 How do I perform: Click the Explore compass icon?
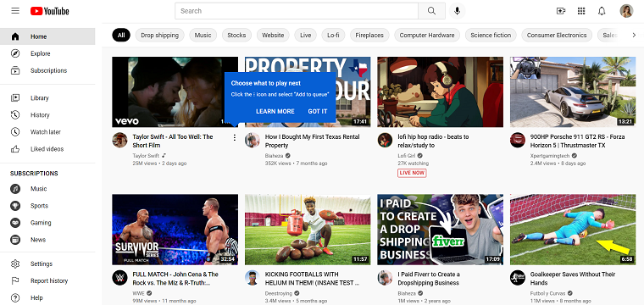click(15, 53)
